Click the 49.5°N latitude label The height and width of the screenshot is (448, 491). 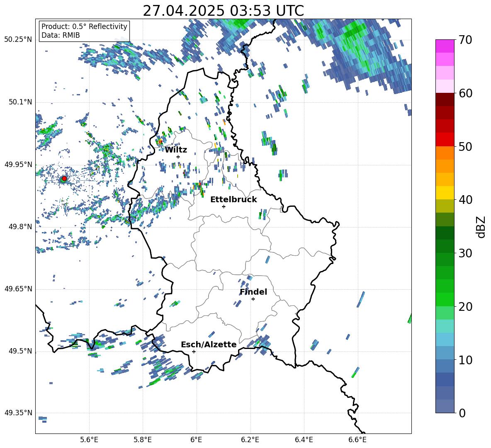[20, 351]
